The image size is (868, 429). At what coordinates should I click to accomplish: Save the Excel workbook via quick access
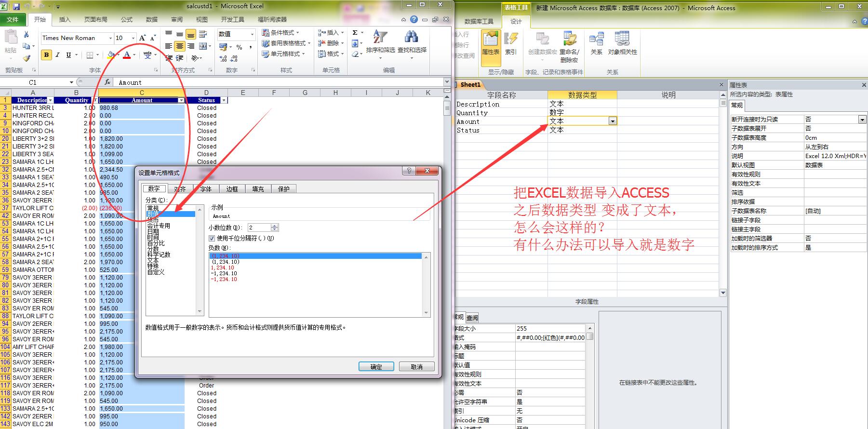point(16,7)
